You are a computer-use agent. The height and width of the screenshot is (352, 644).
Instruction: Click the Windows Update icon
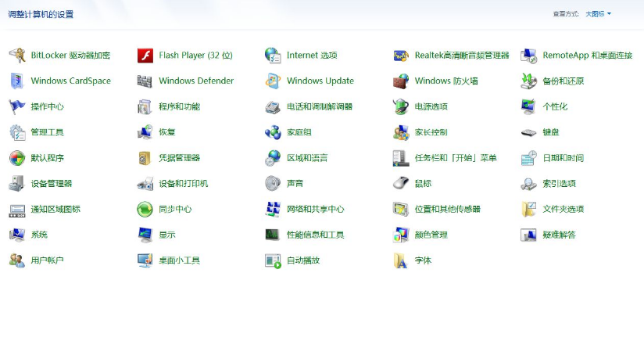tap(273, 81)
